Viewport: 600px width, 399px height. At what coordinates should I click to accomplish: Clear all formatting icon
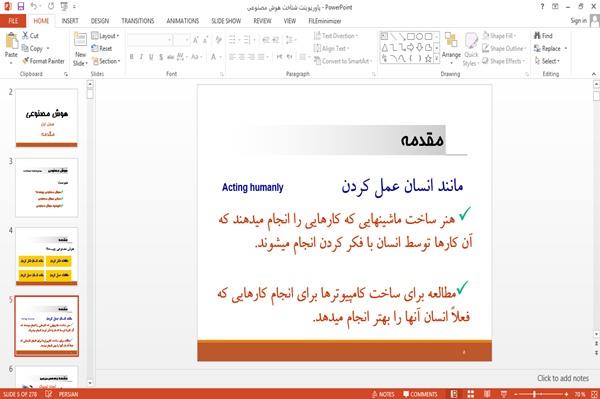[x=218, y=40]
